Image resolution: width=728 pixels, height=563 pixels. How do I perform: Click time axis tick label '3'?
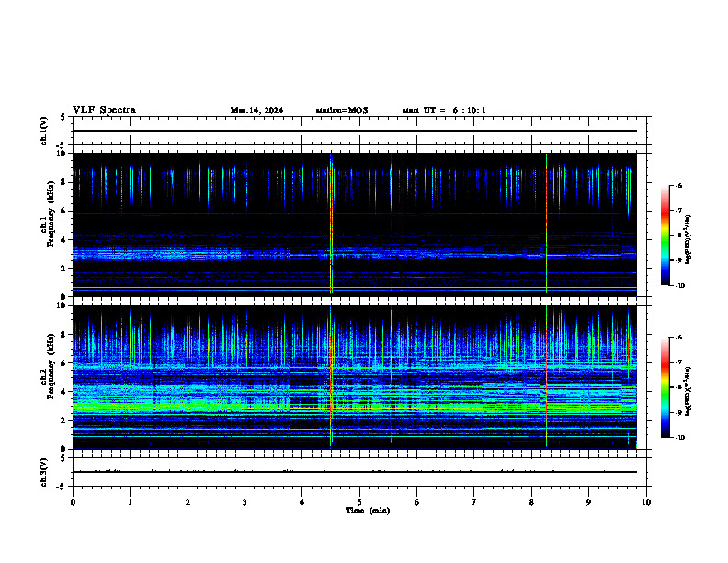coord(245,502)
